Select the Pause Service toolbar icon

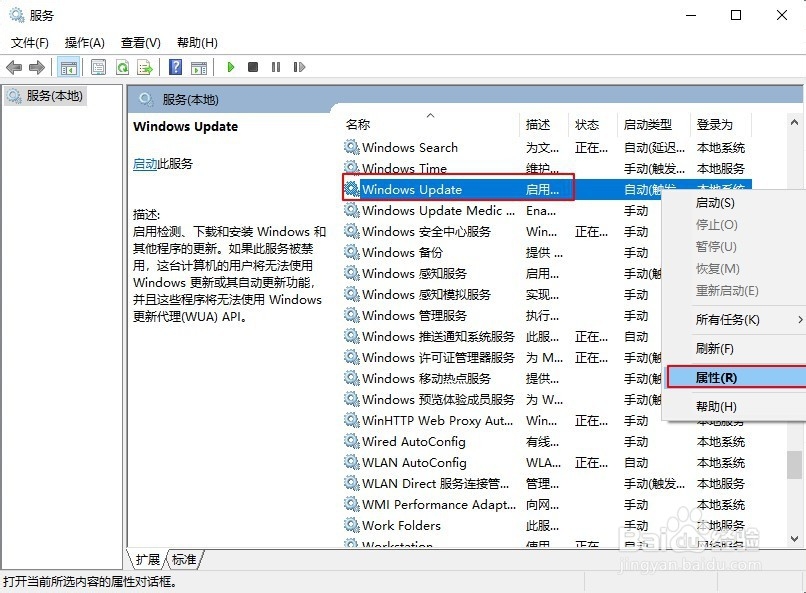pos(278,67)
